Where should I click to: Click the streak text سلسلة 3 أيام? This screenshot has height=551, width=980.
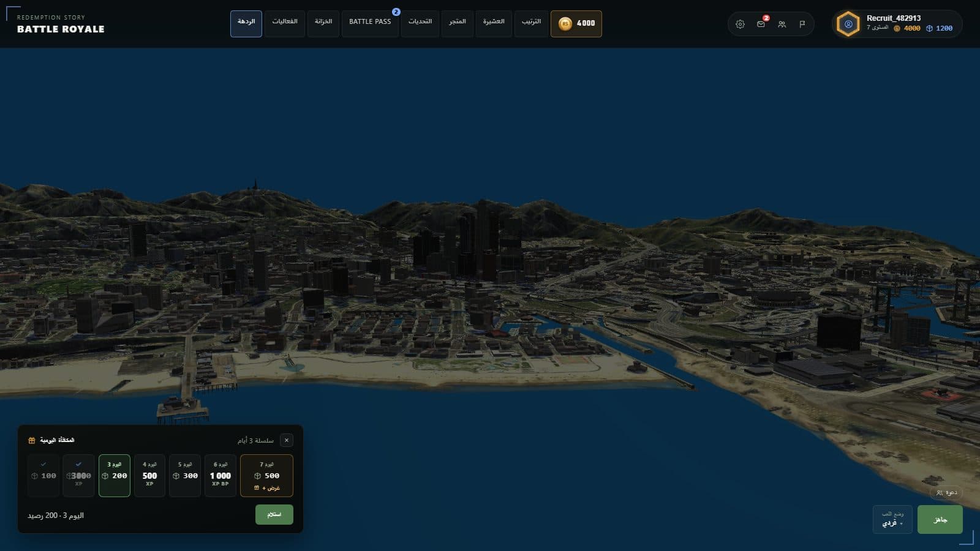point(255,441)
